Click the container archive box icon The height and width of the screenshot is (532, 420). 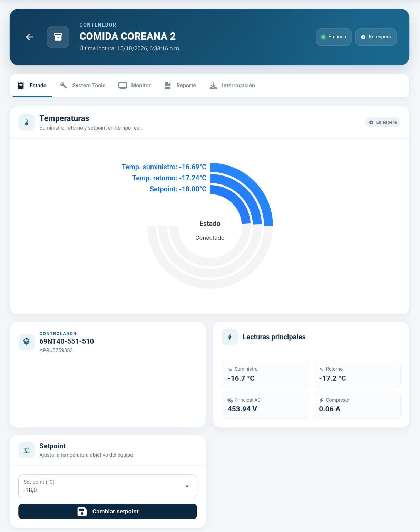pyautogui.click(x=58, y=37)
